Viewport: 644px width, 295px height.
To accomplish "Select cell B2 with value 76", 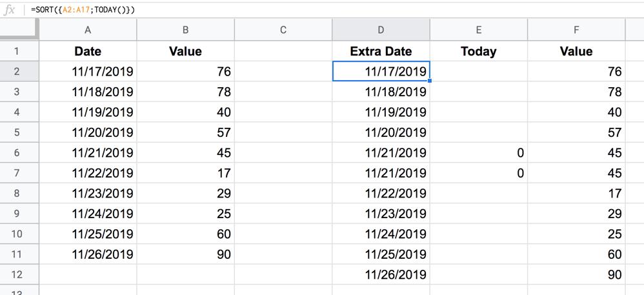I will point(186,72).
